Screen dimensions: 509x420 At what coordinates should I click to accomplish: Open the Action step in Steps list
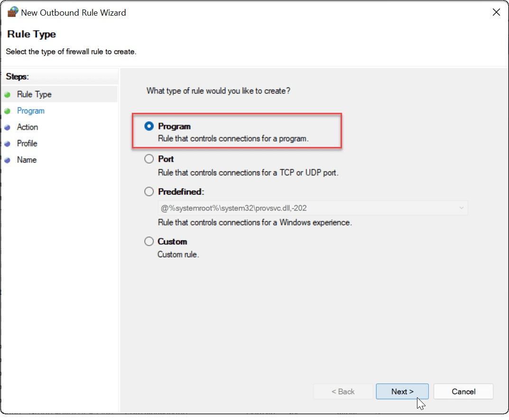pos(28,128)
